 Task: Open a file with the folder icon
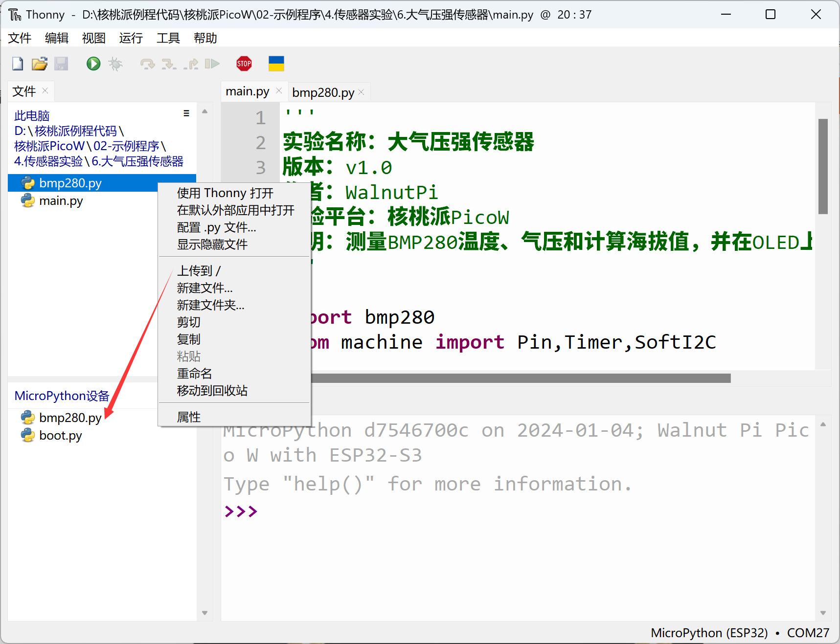[x=39, y=64]
